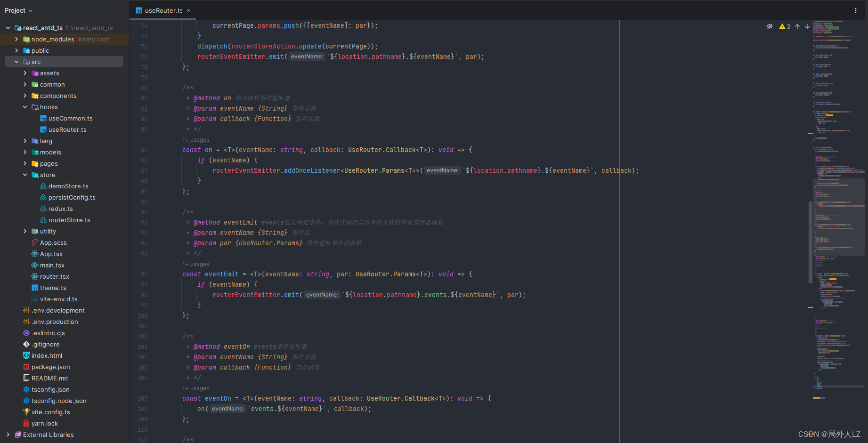This screenshot has height=443, width=868.
Task: Expand the lang folder
Action: (x=25, y=141)
